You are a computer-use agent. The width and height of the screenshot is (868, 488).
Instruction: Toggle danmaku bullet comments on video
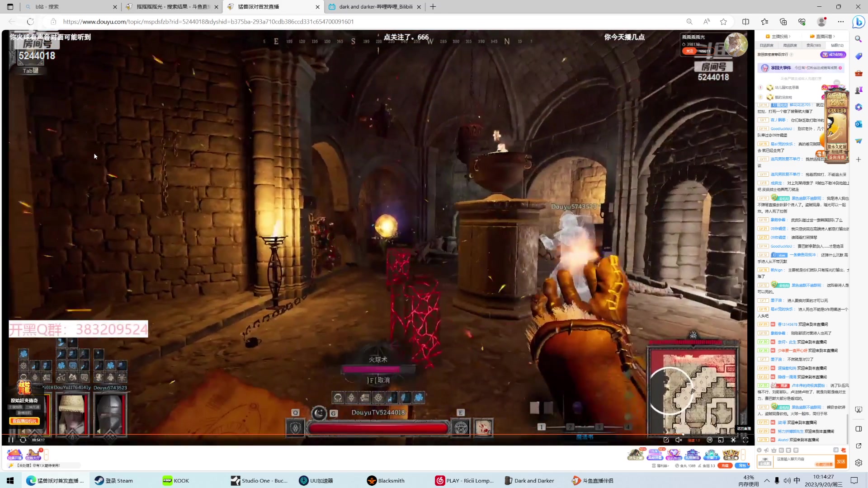[710, 440]
